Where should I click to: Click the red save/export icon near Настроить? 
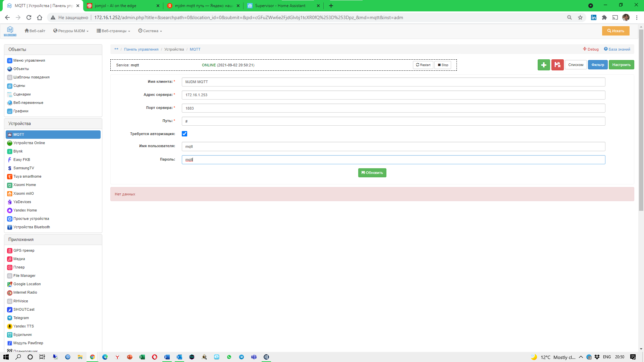coord(557,65)
